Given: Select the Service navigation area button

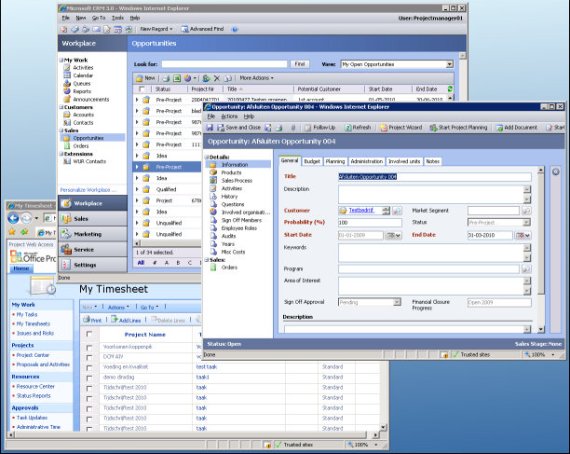Looking at the screenshot, I should click(93, 250).
